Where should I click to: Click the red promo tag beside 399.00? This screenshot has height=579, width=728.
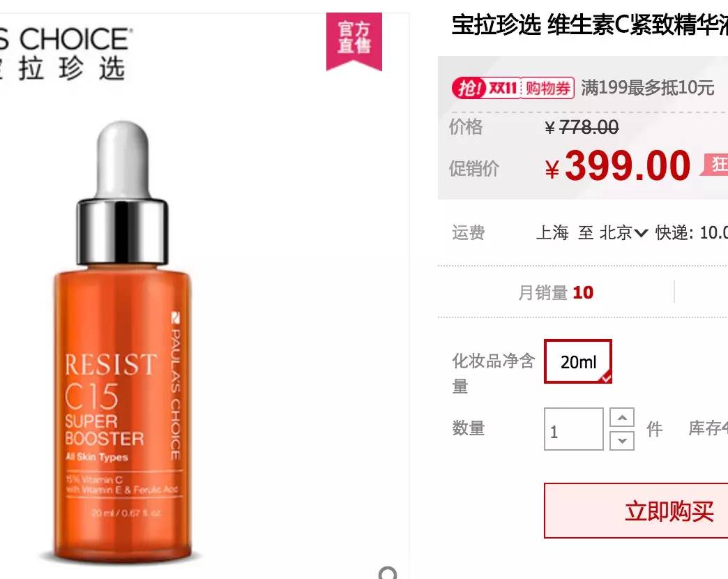pos(714,165)
